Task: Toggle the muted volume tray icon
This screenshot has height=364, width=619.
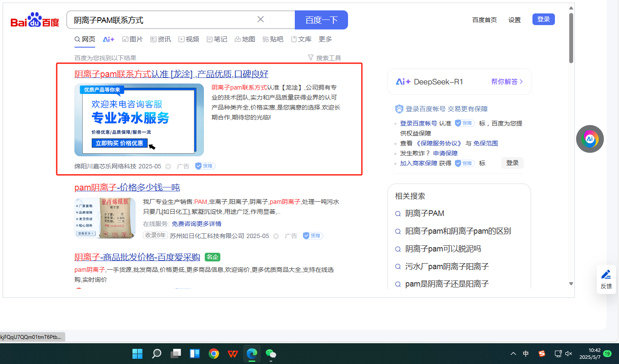Action: (x=569, y=354)
